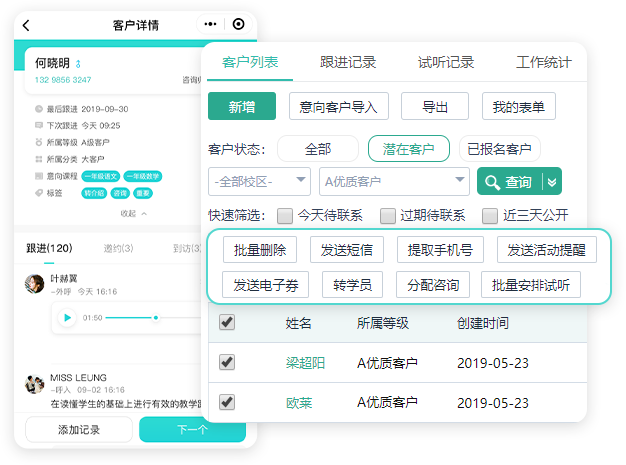Open 叶赫翼's avatar photo
Screen dimensions: 626x465
[35, 283]
